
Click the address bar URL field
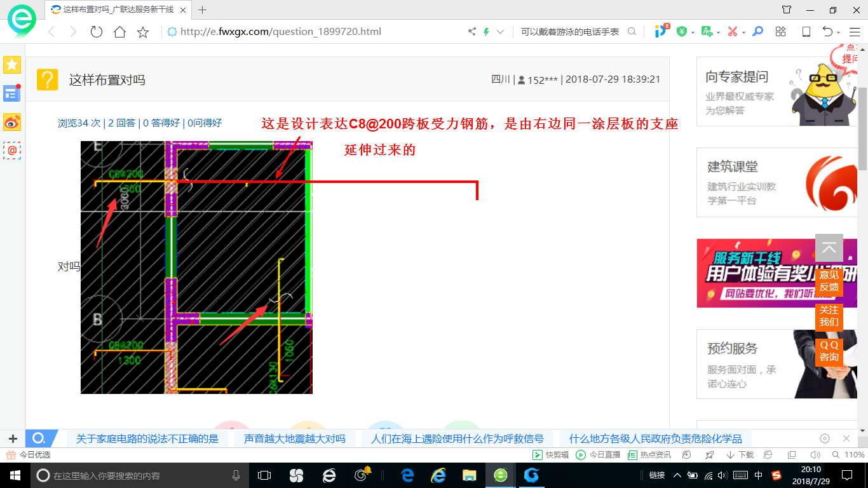280,31
